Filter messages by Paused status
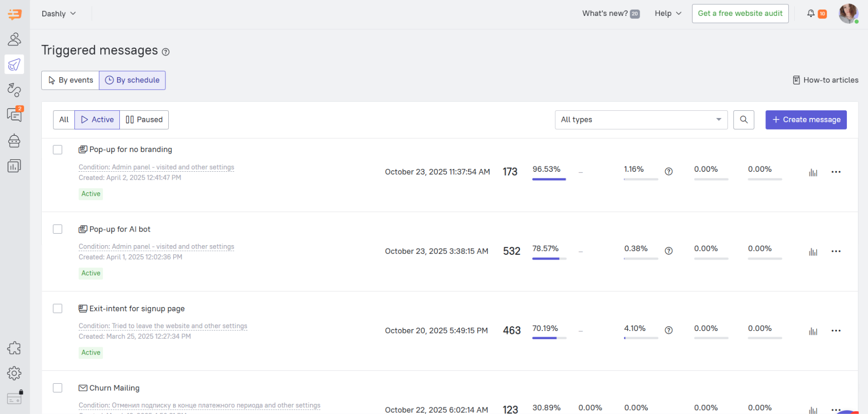The width and height of the screenshot is (868, 414). click(x=144, y=119)
